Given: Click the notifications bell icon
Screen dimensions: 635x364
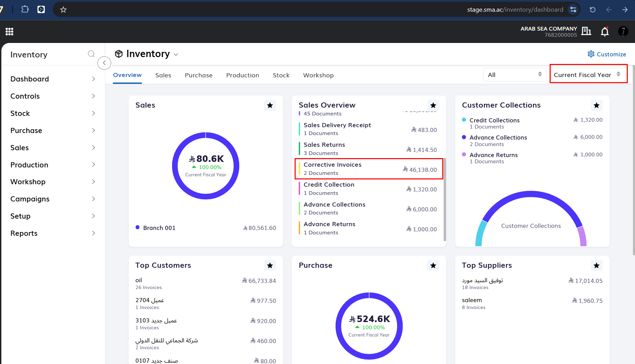Looking at the screenshot, I should click(x=605, y=32).
